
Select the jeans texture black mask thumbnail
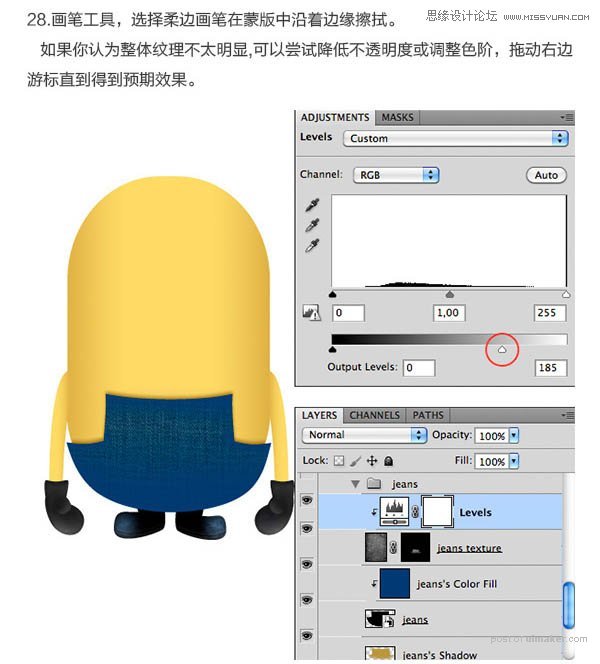click(x=415, y=547)
